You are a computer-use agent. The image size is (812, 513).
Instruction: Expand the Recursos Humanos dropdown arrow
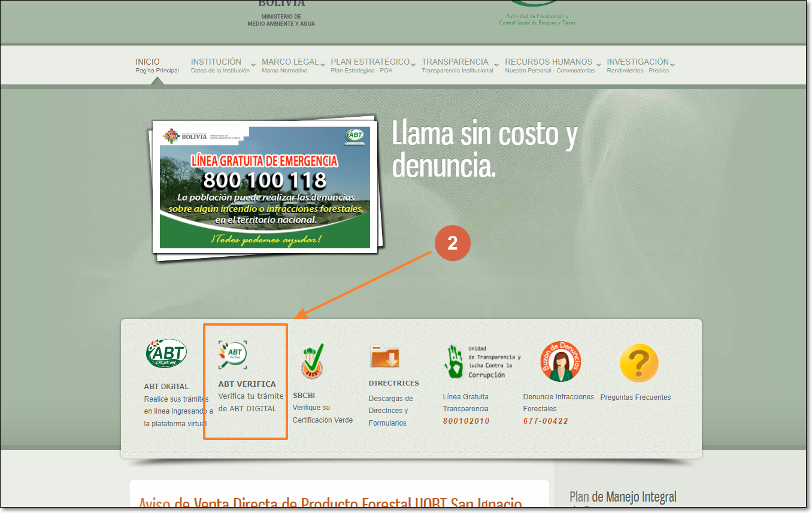point(599,65)
